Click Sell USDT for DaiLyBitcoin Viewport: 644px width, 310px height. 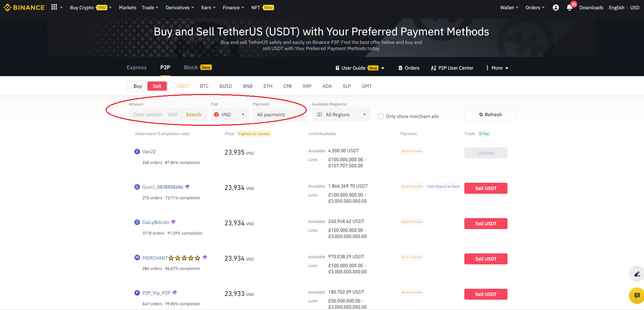(x=486, y=224)
